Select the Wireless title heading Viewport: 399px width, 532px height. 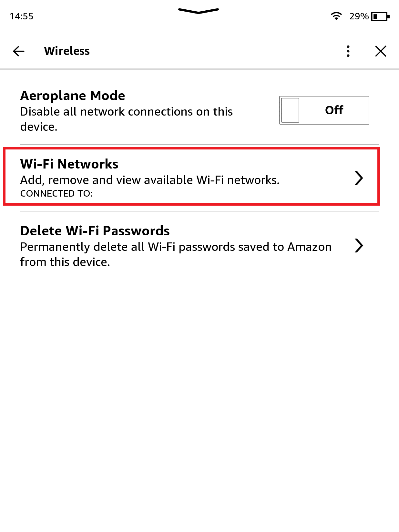(66, 51)
